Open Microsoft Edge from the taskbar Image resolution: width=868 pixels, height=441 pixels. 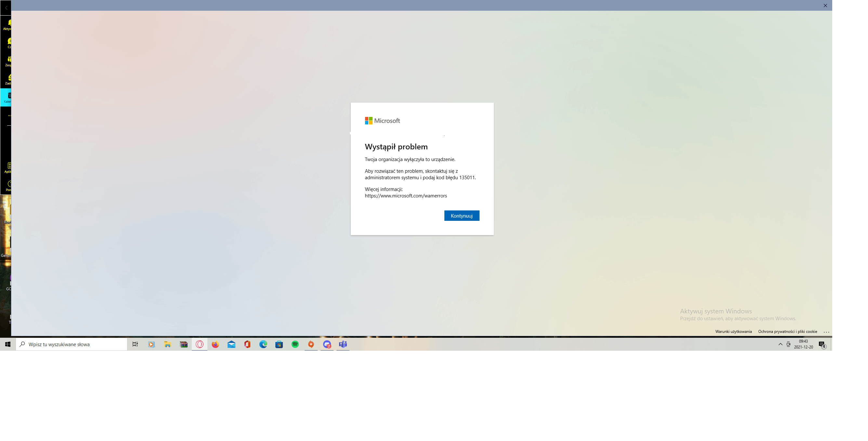[x=263, y=344]
